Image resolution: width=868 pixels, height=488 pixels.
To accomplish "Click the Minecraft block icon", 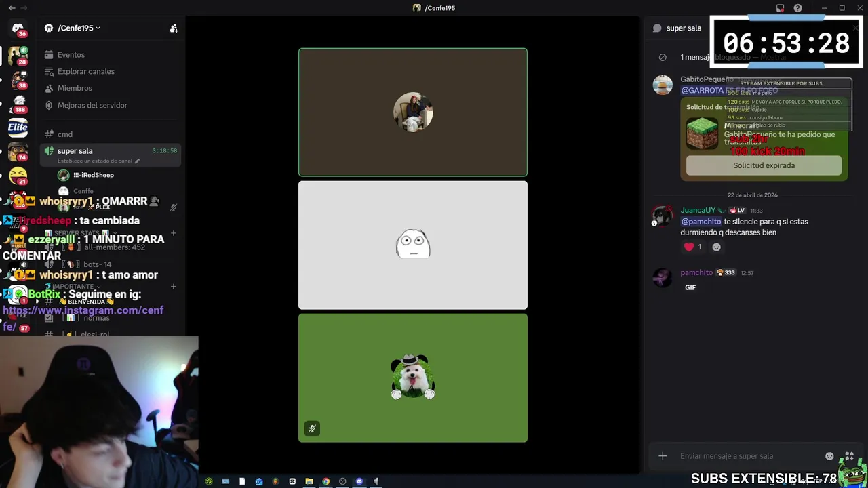I will [x=702, y=134].
